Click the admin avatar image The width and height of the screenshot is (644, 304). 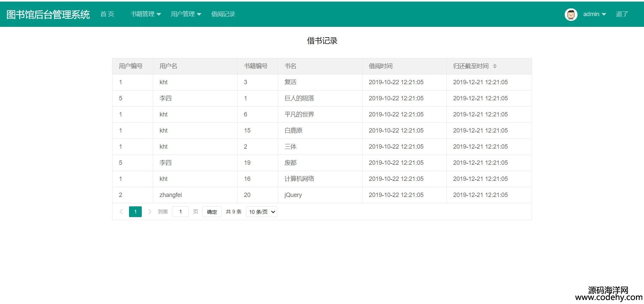(571, 14)
